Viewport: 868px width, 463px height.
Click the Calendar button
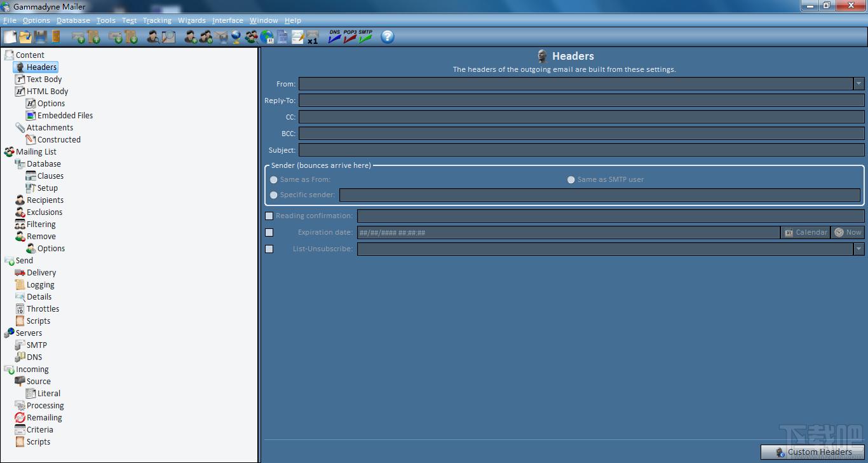[x=806, y=232]
